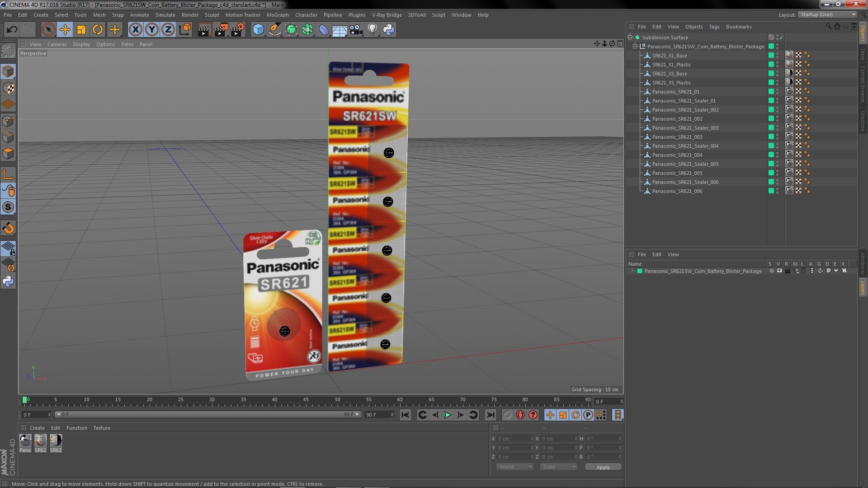Collapse Panasonic_SR621SW_Coin_Battery_Blister_Package group
Viewport: 868px width, 488px height.
635,47
